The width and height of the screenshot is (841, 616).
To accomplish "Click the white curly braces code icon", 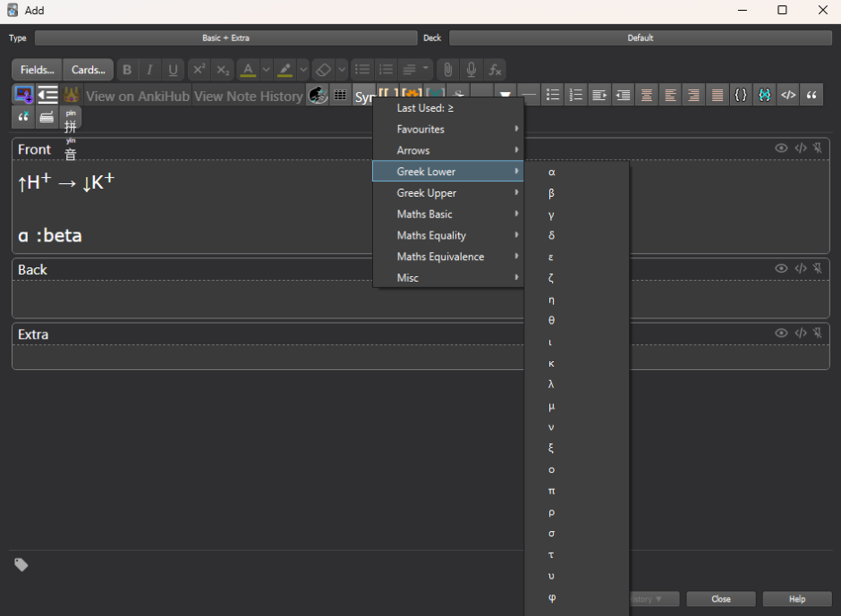I will [x=741, y=95].
